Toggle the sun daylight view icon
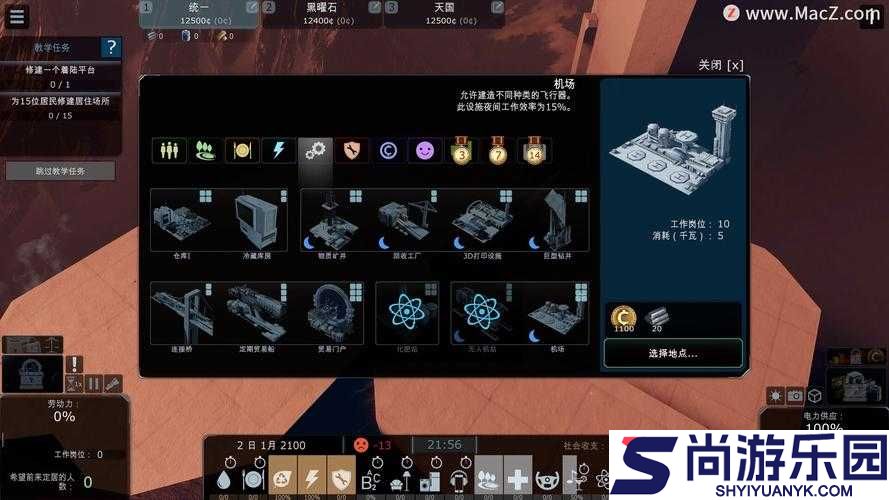The width and height of the screenshot is (889, 500). coord(775,395)
